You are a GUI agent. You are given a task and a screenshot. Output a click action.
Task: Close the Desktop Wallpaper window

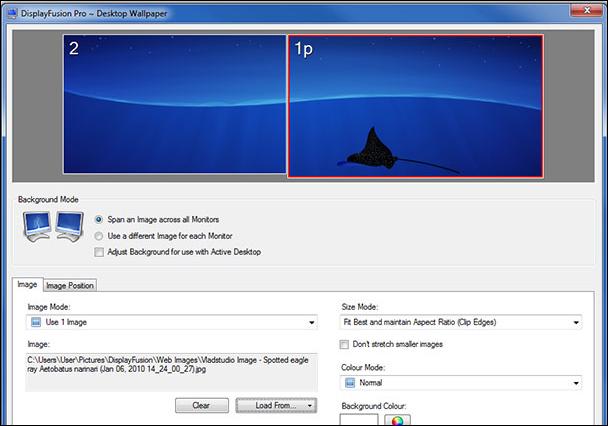pos(583,8)
